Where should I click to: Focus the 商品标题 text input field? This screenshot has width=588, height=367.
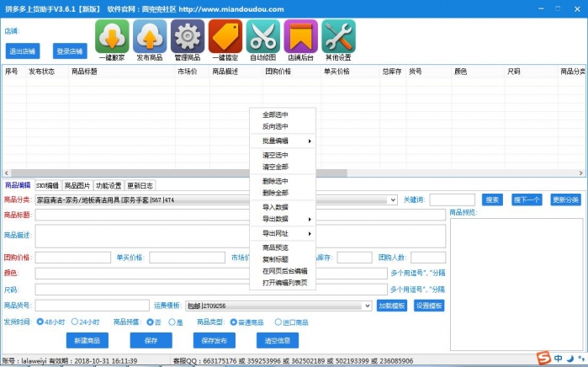(241, 215)
